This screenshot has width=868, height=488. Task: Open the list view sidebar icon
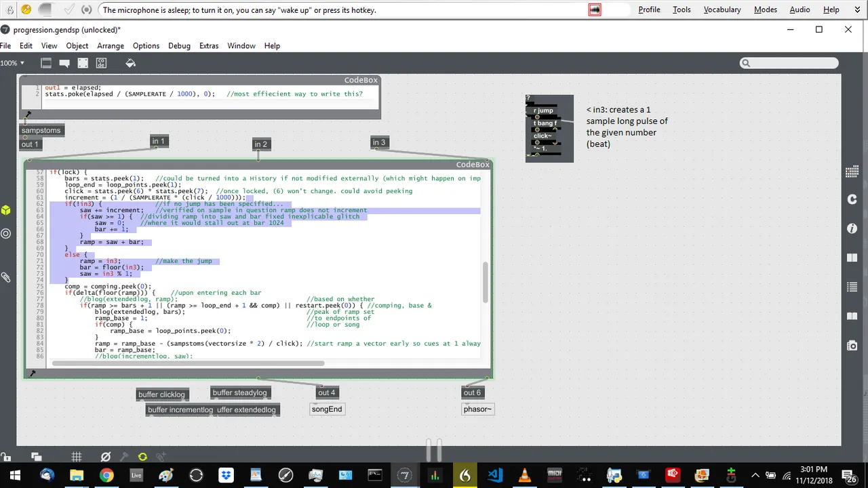click(852, 287)
